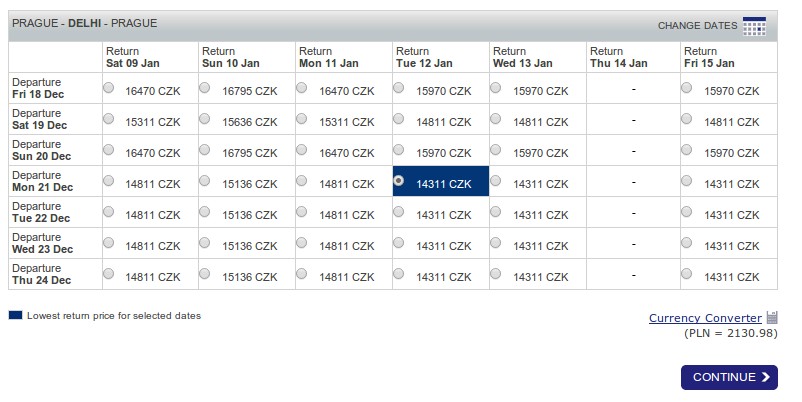Screen dimensions: 802x402
Task: Click the Change Dates text
Action: (698, 26)
